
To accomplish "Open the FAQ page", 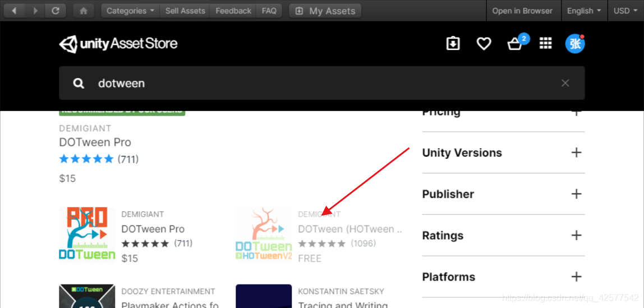I will pyautogui.click(x=269, y=11).
